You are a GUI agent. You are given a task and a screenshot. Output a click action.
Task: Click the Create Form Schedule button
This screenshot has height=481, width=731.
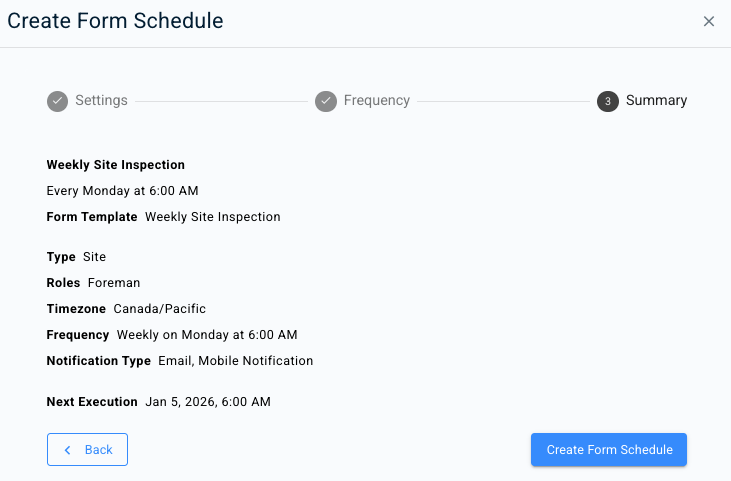[609, 450]
